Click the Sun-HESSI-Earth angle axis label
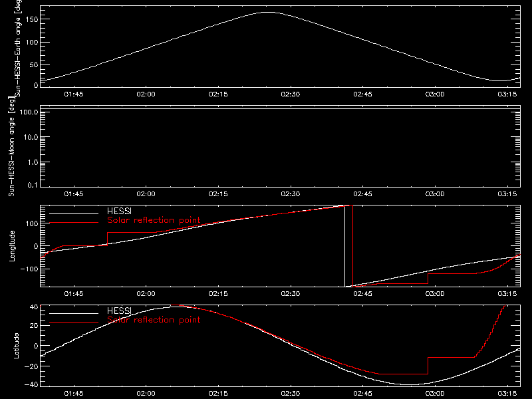 tap(18, 48)
